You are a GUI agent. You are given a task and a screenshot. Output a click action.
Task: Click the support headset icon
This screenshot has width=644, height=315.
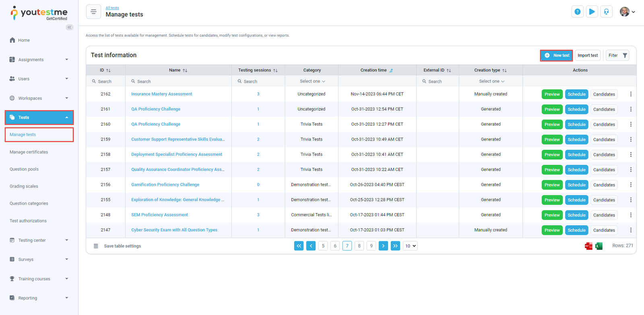tap(606, 12)
